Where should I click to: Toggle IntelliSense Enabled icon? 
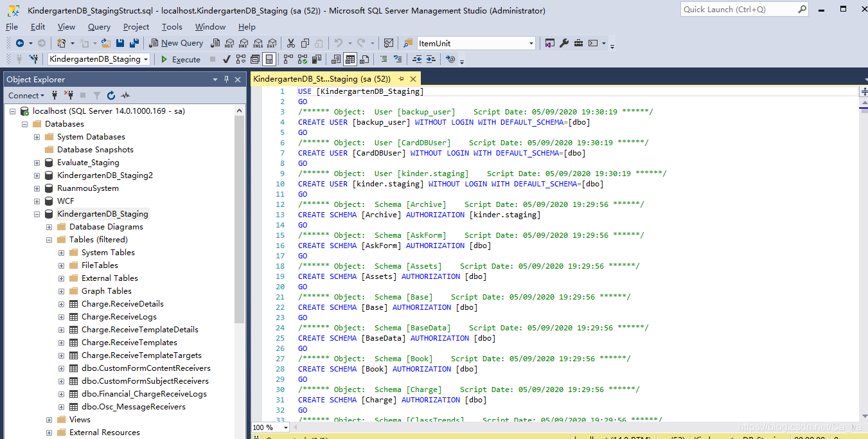tap(269, 59)
